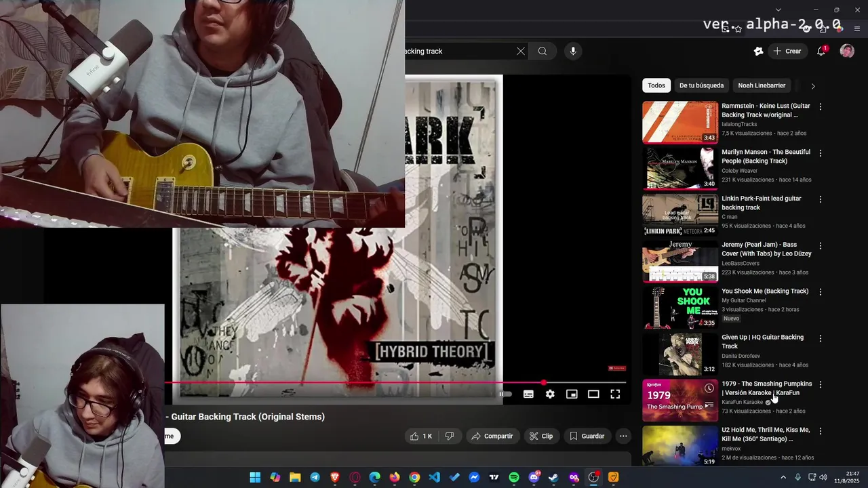This screenshot has height=488, width=868.
Task: Open Steam from taskbar
Action: (553, 477)
